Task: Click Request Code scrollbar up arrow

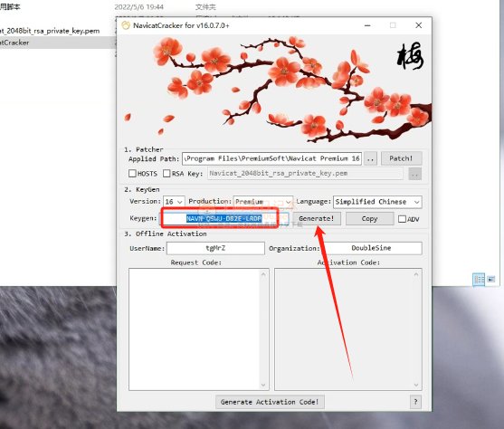Action: pos(263,274)
